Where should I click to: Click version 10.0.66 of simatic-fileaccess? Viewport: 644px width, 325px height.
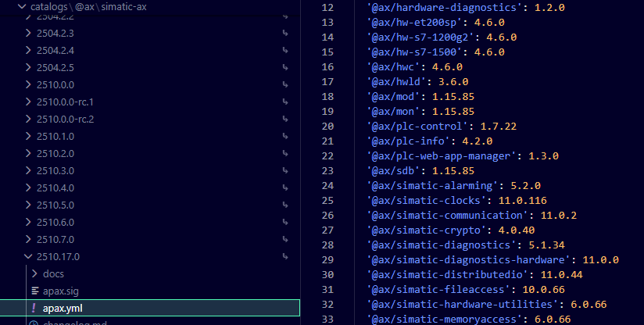[x=543, y=289]
